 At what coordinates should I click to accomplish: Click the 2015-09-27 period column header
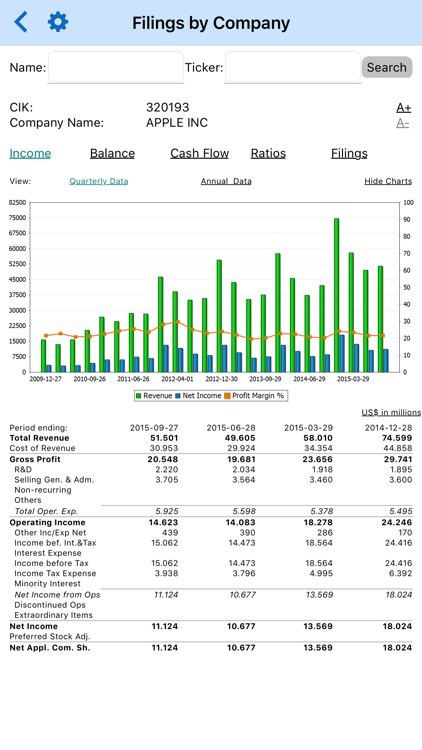(154, 428)
